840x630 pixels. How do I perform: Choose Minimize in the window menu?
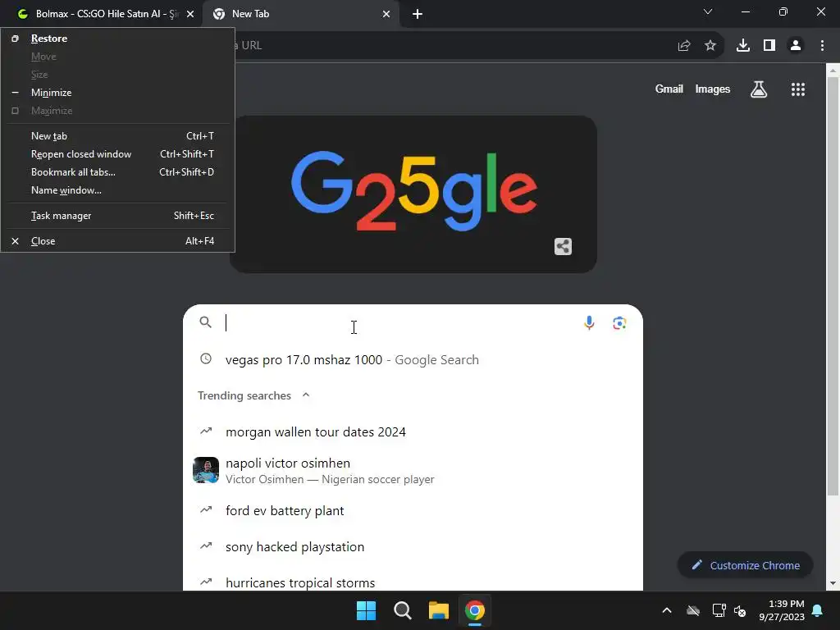tap(118, 93)
